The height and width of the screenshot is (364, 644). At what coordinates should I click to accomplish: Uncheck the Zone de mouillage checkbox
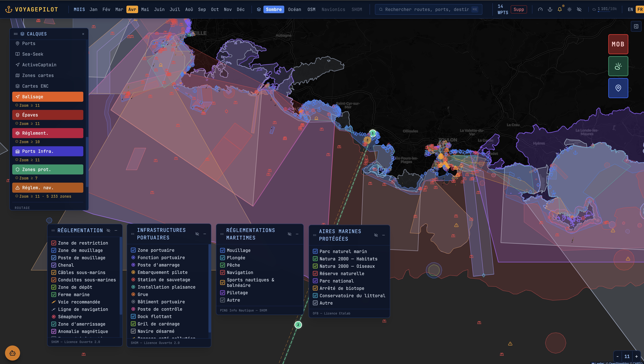click(x=54, y=250)
